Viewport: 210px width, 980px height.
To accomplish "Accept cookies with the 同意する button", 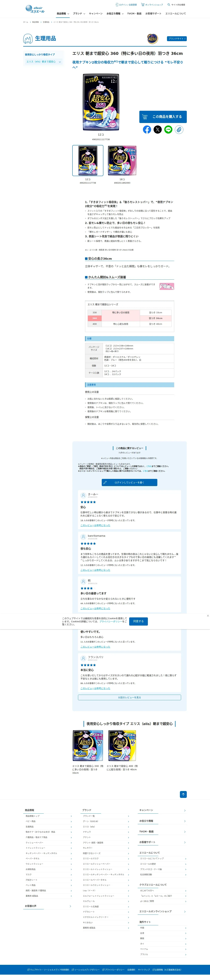I will coord(138,621).
